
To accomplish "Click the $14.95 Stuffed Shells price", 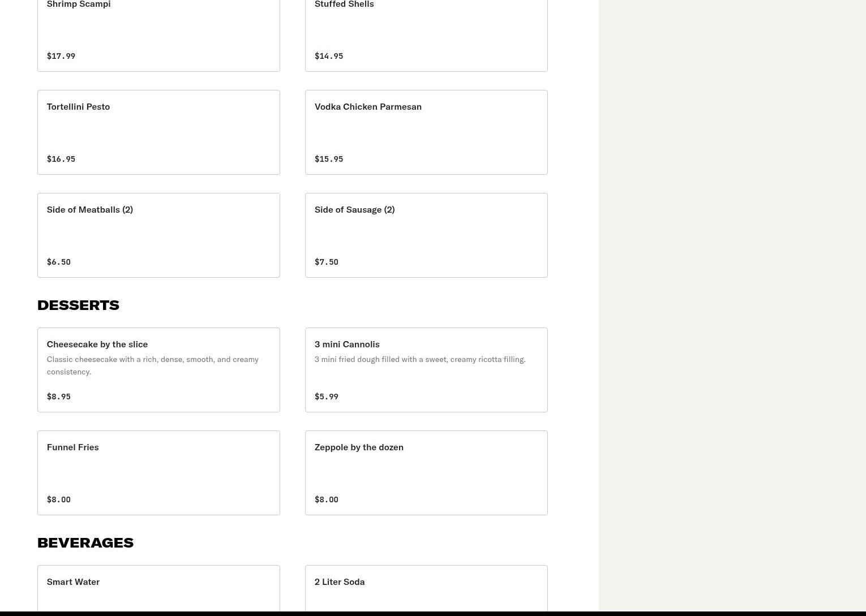I will (329, 56).
